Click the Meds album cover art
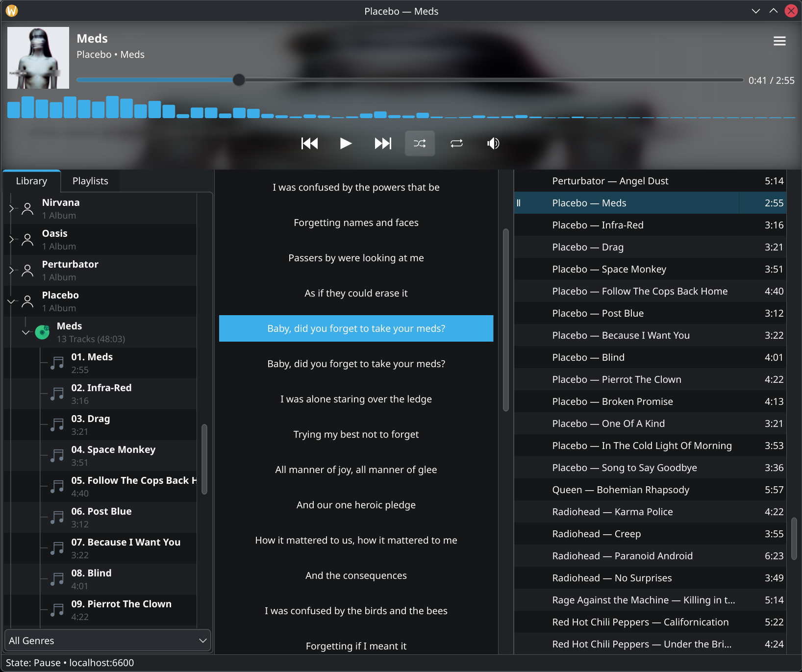This screenshot has width=802, height=672. (x=38, y=58)
